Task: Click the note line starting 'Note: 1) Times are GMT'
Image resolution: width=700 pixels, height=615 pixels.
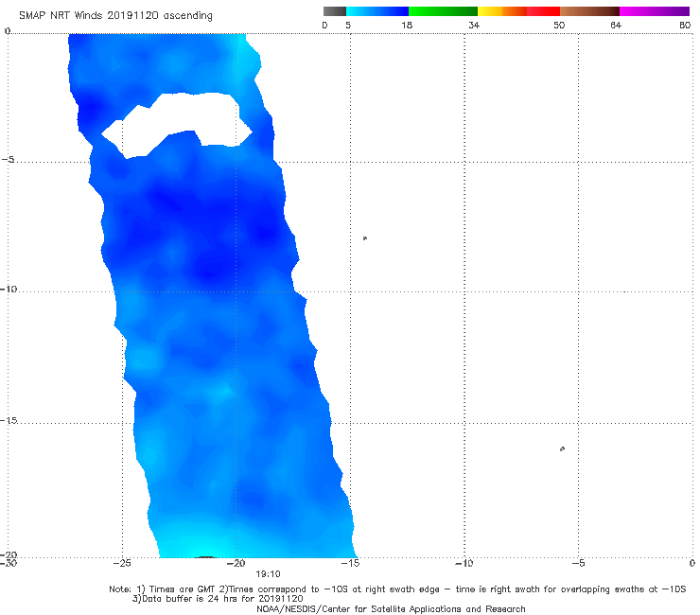Action: coord(397,589)
